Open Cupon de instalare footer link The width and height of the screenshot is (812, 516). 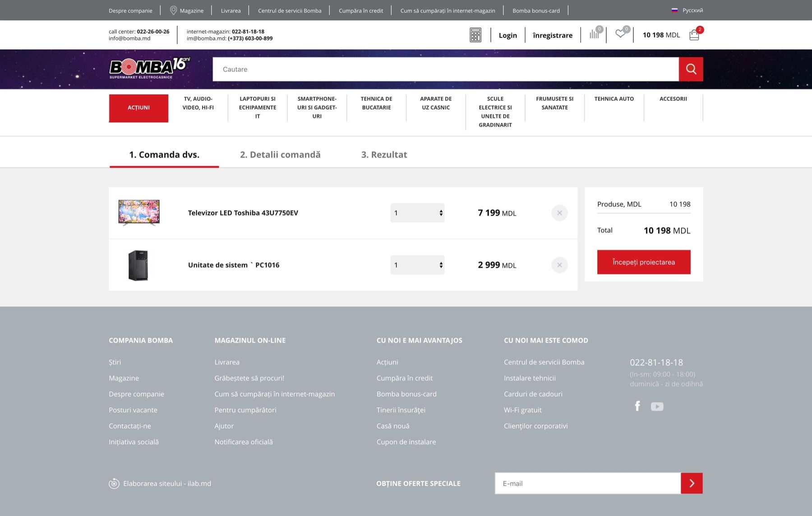pyautogui.click(x=406, y=442)
